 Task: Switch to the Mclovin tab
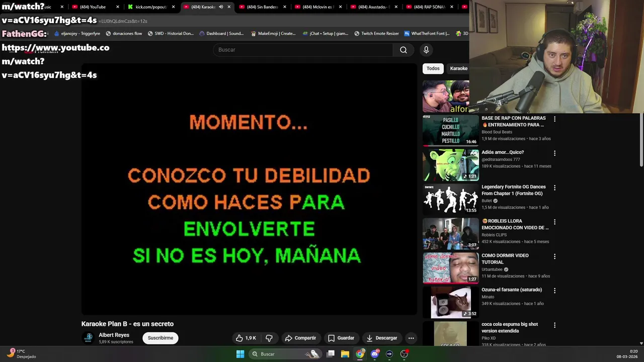(x=318, y=7)
